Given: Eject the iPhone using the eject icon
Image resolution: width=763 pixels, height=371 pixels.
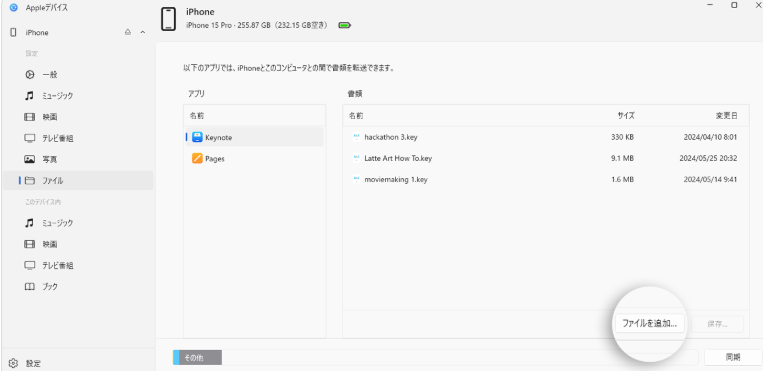Looking at the screenshot, I should point(128,33).
